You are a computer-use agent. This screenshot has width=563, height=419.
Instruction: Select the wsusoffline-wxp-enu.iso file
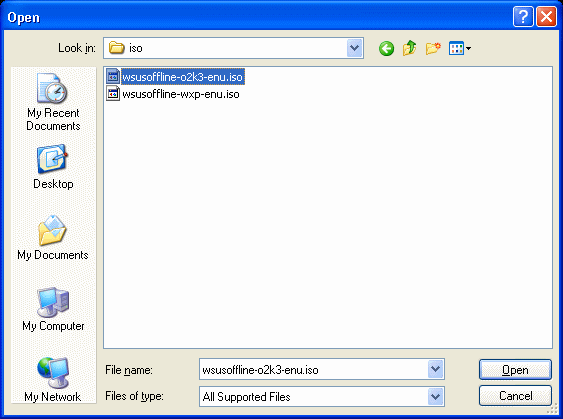coord(181,94)
